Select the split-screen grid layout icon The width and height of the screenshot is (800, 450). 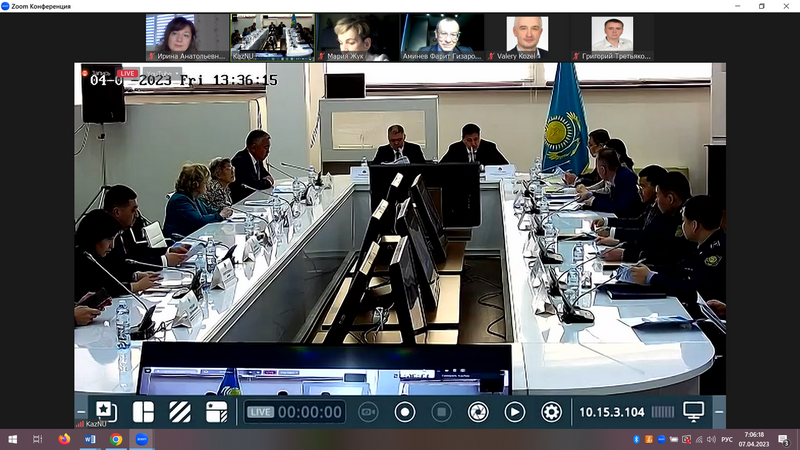click(x=143, y=412)
